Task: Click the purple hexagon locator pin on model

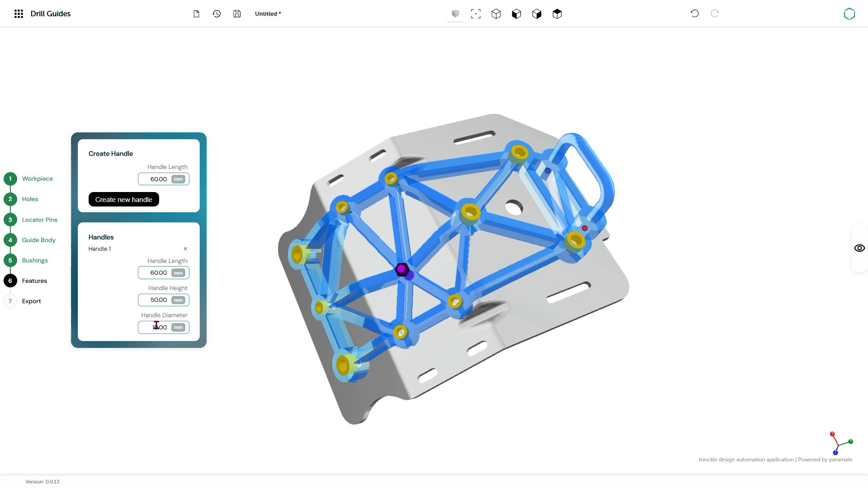Action: click(x=401, y=269)
